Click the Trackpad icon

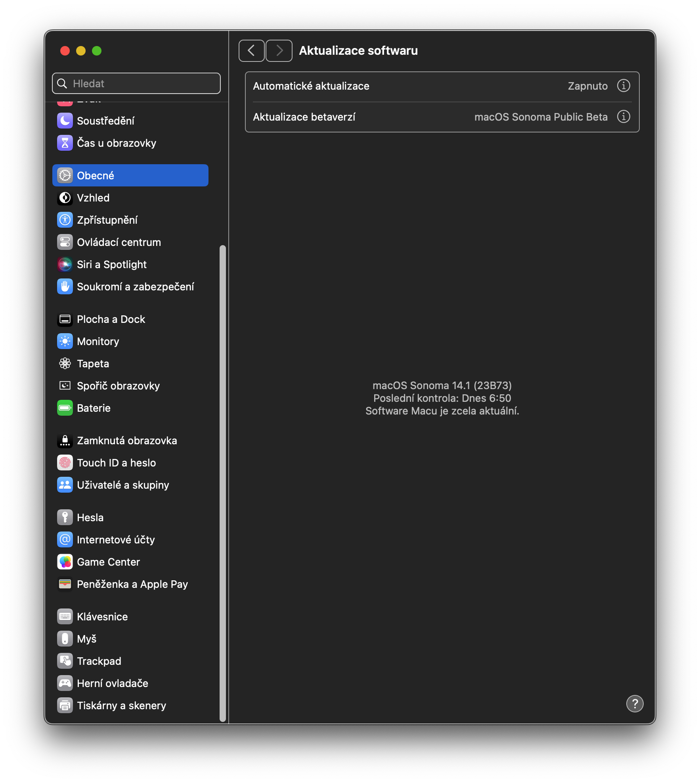(65, 661)
